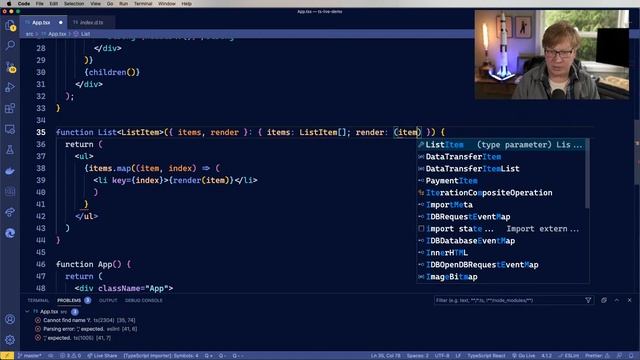This screenshot has height=360, width=640.
Task: Open the Accounts icon
Action: pyautogui.click(x=10, y=319)
